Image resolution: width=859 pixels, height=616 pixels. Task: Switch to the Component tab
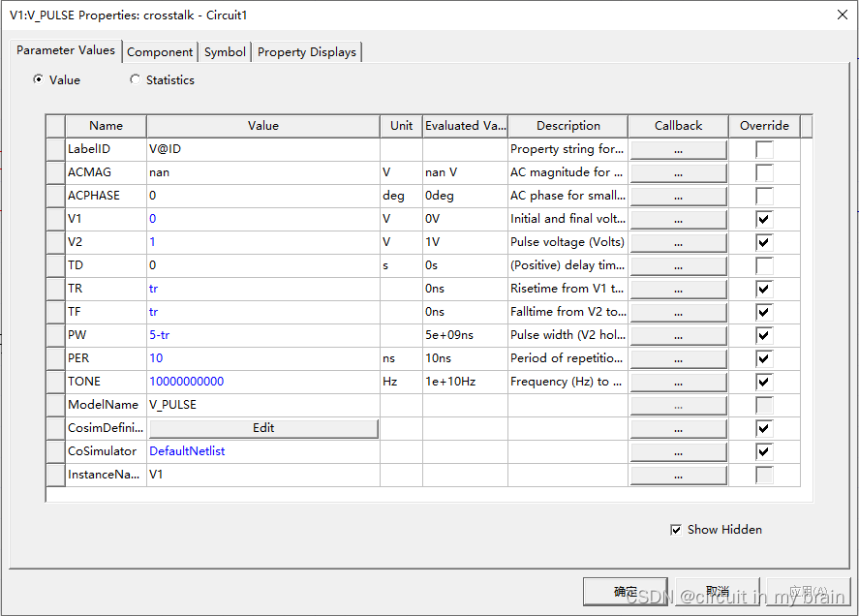[160, 52]
